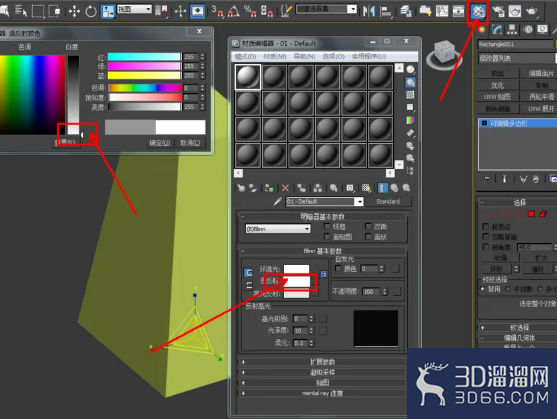Open the 实用程序(U) menu
The height and width of the screenshot is (419, 557).
pyautogui.click(x=369, y=56)
